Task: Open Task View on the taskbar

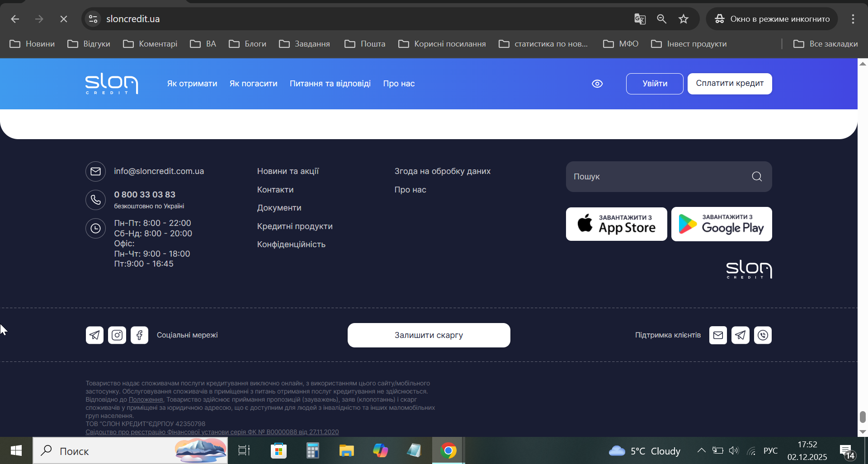Action: click(x=244, y=450)
